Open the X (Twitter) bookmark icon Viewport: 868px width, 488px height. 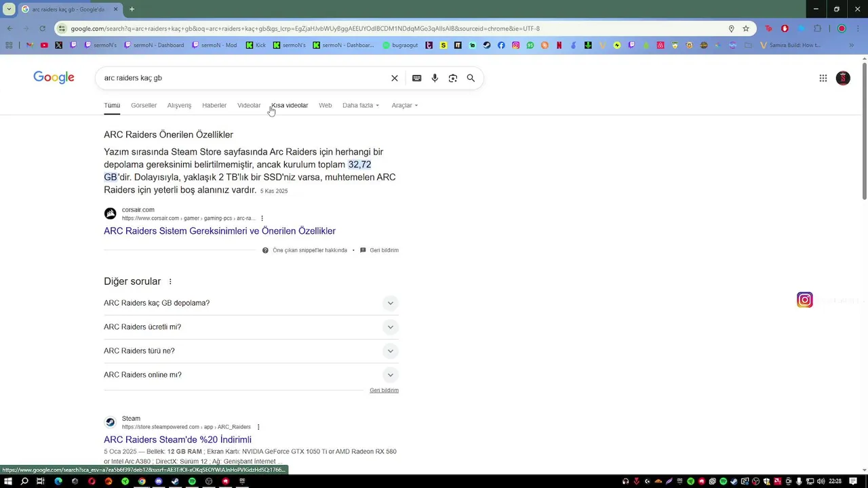(x=58, y=45)
